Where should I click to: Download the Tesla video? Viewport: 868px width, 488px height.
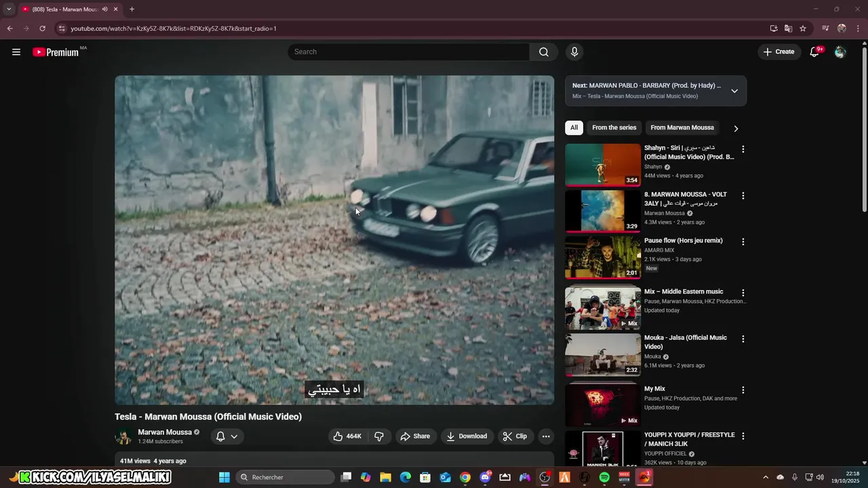(x=467, y=436)
